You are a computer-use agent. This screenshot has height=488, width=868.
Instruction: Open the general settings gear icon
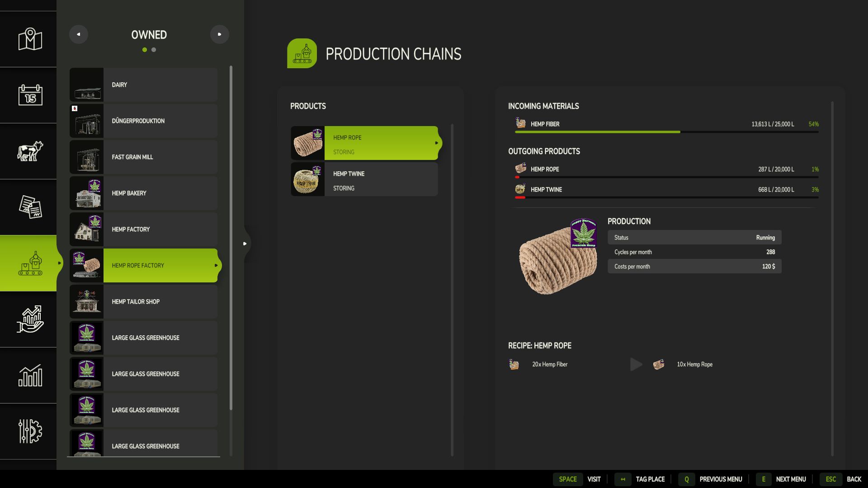[x=30, y=431]
